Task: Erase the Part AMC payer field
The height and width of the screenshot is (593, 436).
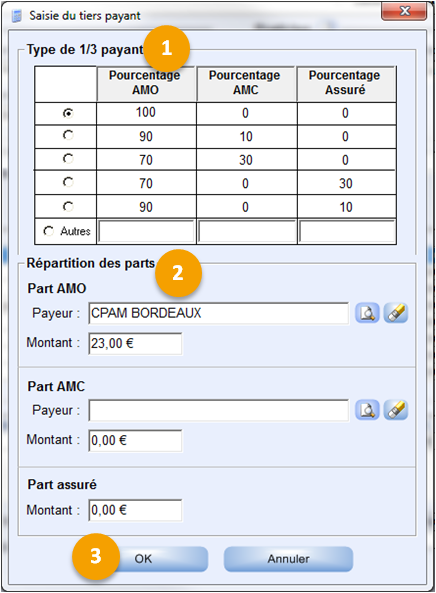Action: 396,410
